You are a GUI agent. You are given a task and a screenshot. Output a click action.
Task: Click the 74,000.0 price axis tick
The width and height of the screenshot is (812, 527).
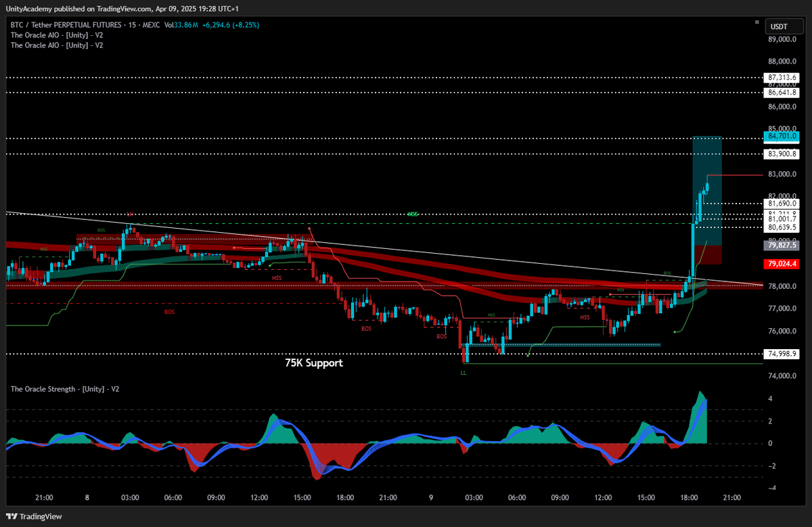[782, 376]
